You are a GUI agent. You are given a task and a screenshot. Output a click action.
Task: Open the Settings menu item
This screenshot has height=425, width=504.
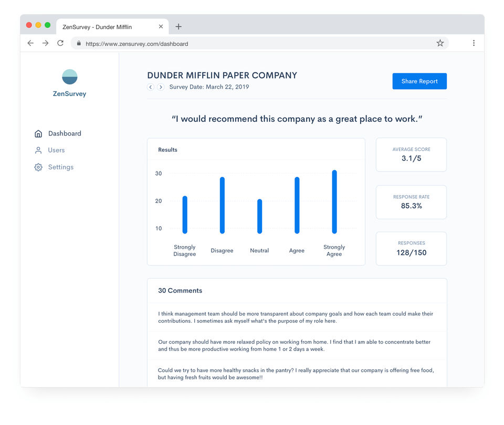point(54,167)
